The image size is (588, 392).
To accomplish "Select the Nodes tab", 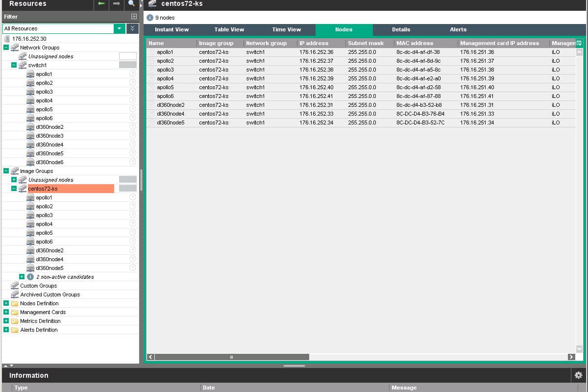I will coord(344,29).
